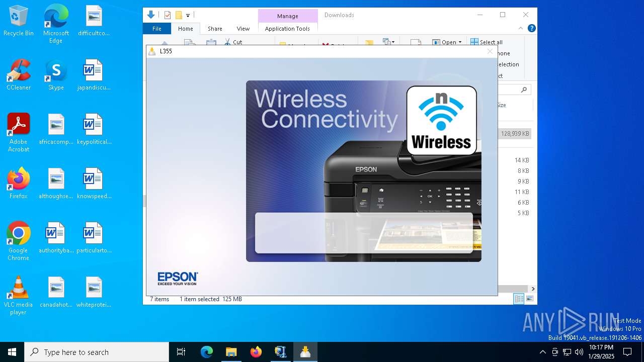Select the file sized 128,939 KB
The height and width of the screenshot is (362, 644).
pos(515,134)
